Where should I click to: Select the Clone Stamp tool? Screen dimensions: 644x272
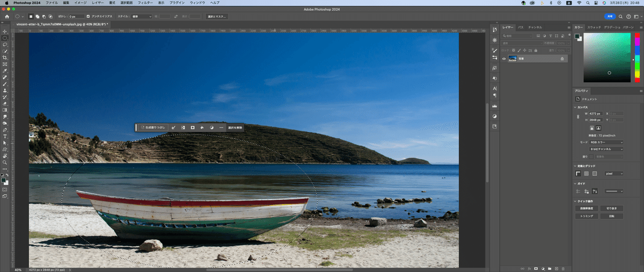pyautogui.click(x=5, y=90)
